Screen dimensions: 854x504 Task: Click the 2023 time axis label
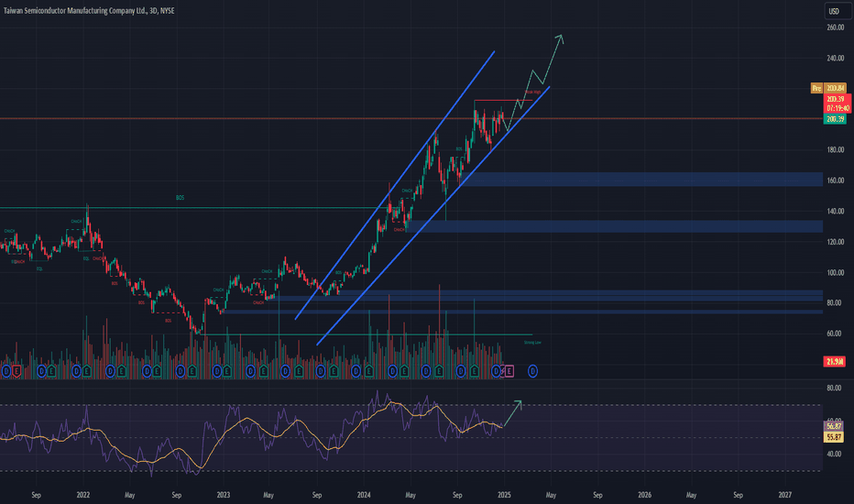[x=224, y=495]
